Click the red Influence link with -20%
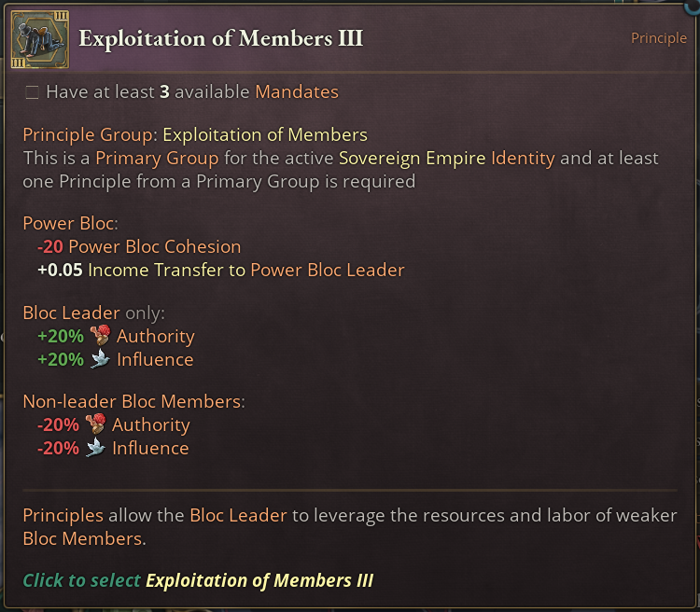700x612 pixels. click(150, 448)
